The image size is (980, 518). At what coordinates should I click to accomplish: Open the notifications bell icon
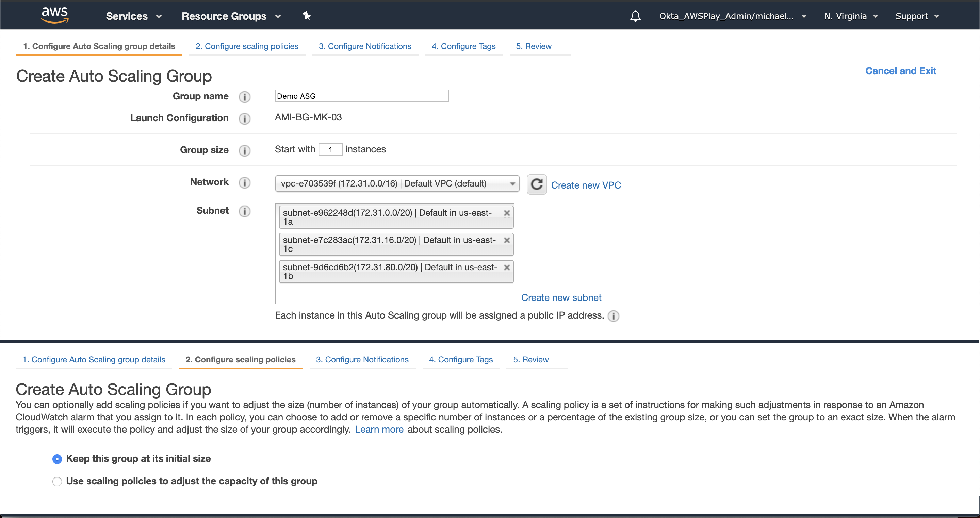point(635,16)
